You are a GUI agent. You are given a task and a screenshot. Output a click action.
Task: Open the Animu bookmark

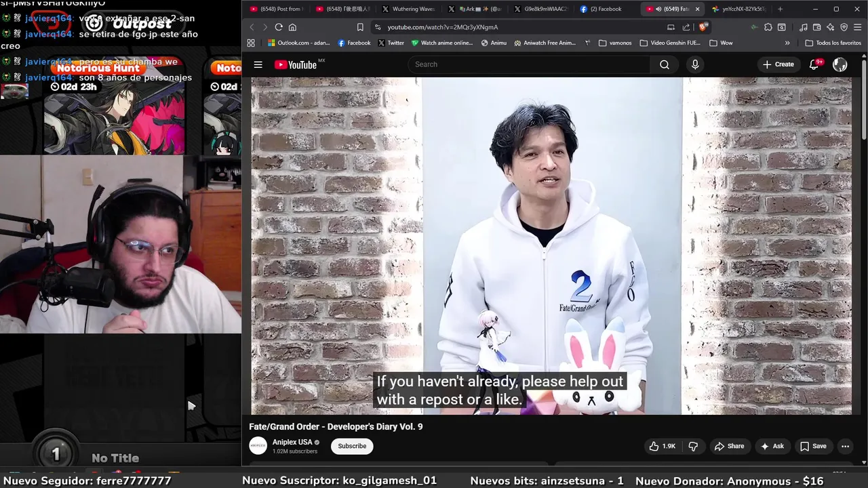point(494,43)
